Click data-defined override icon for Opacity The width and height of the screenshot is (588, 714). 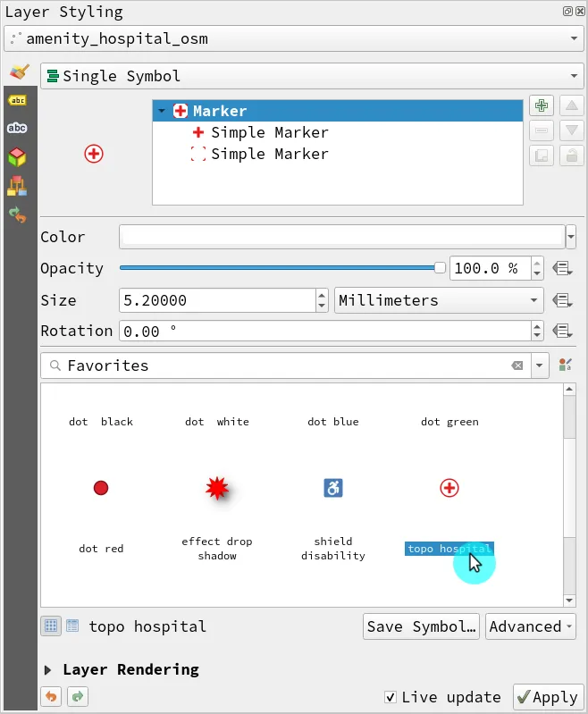562,268
